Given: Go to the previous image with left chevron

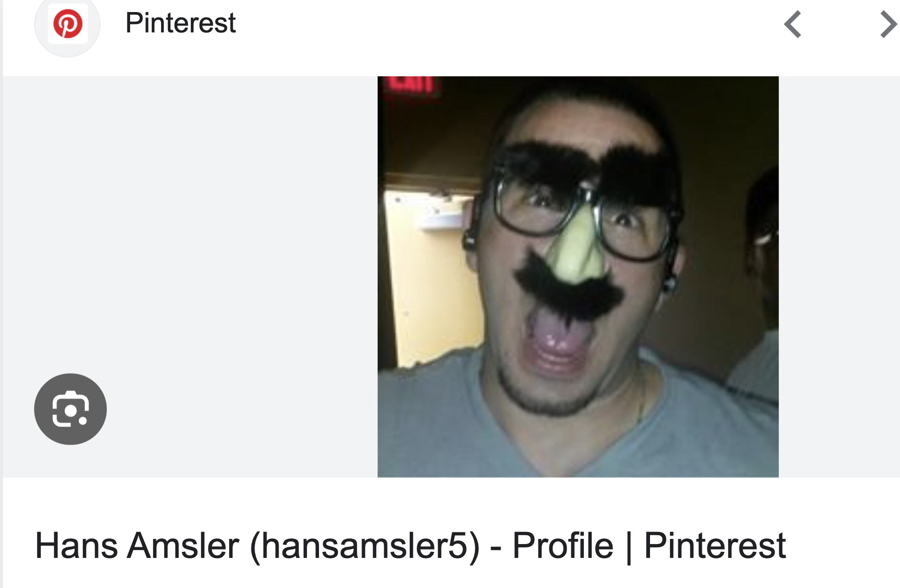Looking at the screenshot, I should point(793,25).
